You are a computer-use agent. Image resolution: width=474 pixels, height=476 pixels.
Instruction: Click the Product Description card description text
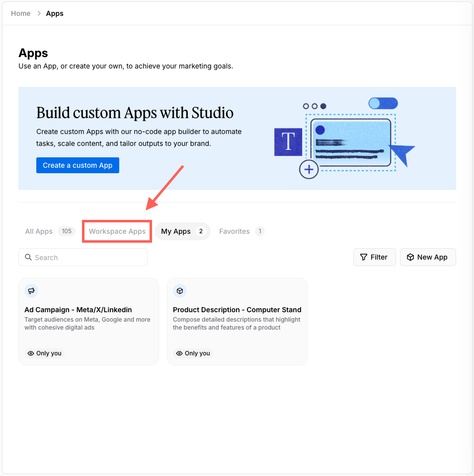click(x=237, y=323)
